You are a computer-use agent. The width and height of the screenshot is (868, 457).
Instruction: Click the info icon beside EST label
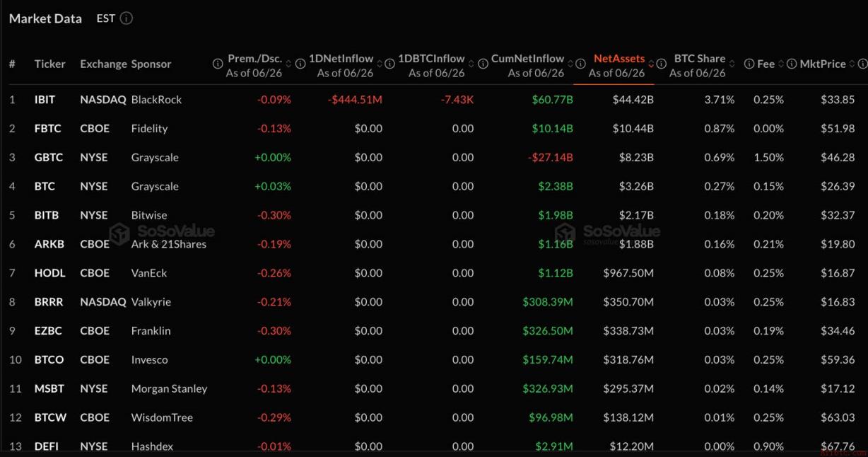coord(127,18)
